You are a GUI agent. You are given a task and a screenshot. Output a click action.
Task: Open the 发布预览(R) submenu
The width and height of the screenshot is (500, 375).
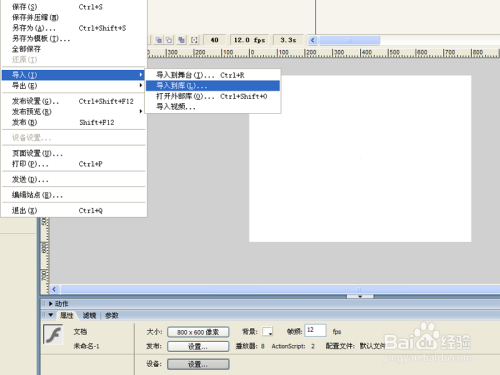pos(74,112)
